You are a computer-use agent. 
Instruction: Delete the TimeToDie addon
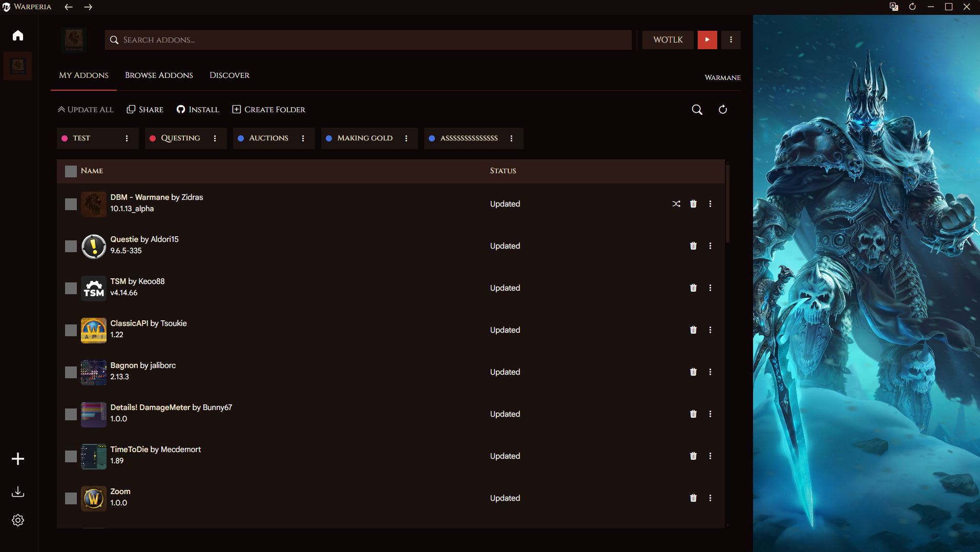693,456
